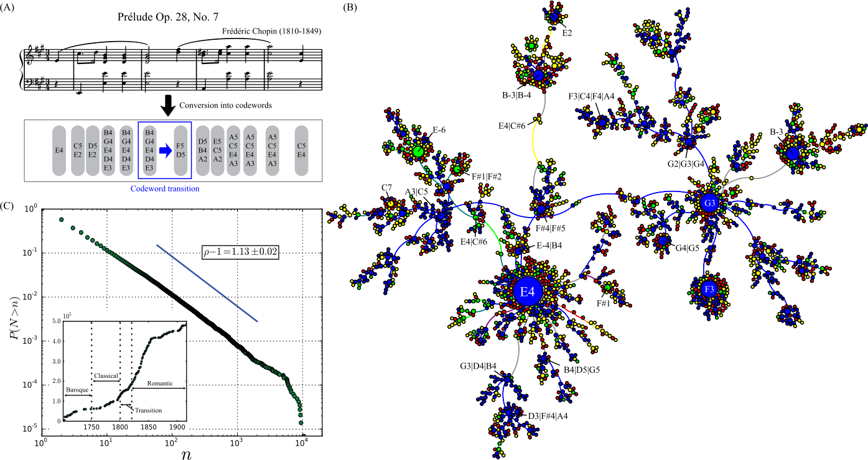Click the first codeword pill 'E4'
This screenshot has height=460, width=868.
60,150
